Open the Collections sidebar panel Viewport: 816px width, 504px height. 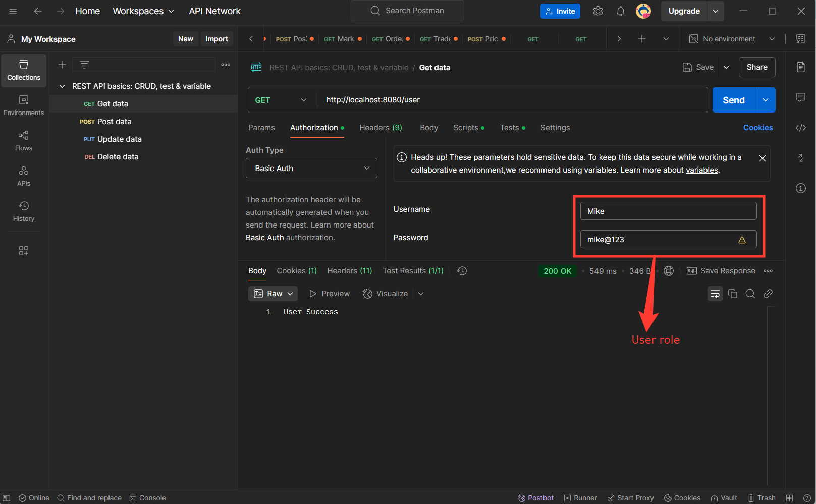coord(24,71)
